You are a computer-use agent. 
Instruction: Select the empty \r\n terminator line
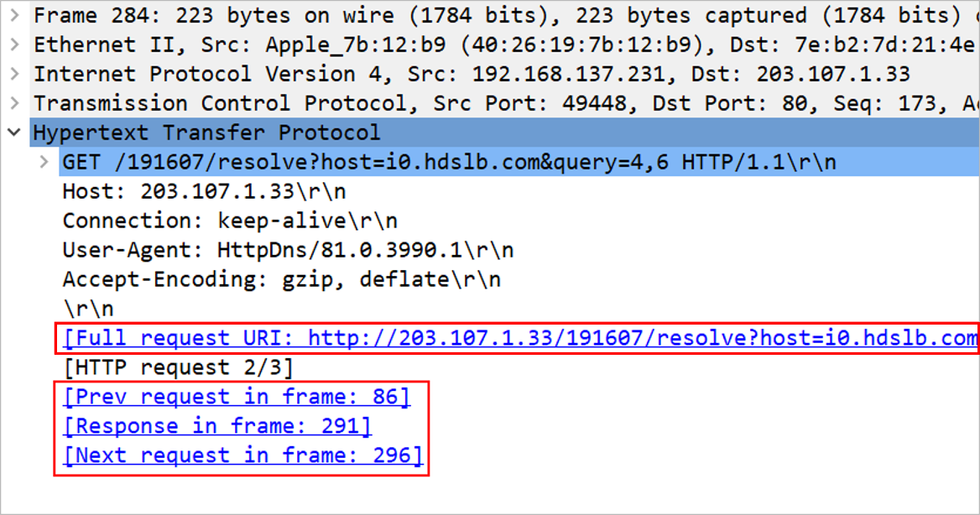(x=88, y=309)
